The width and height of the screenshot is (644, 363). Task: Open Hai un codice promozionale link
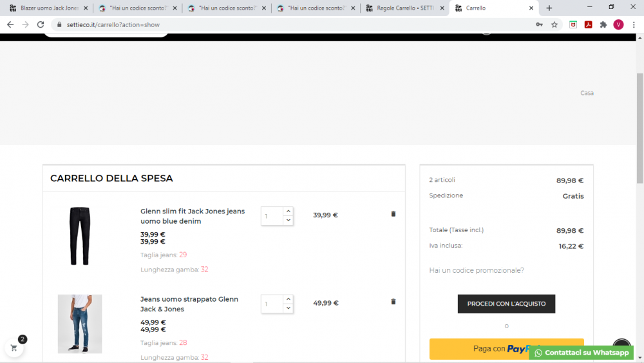477,270
